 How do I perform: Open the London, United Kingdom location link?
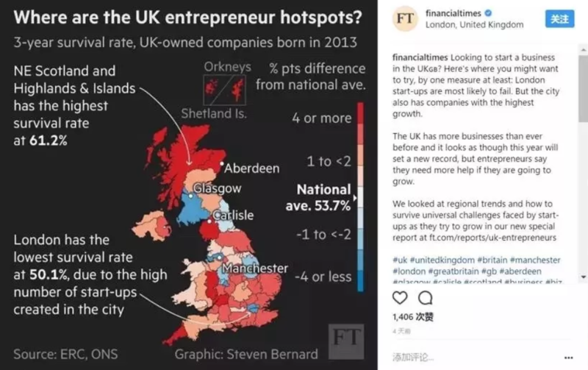click(474, 25)
